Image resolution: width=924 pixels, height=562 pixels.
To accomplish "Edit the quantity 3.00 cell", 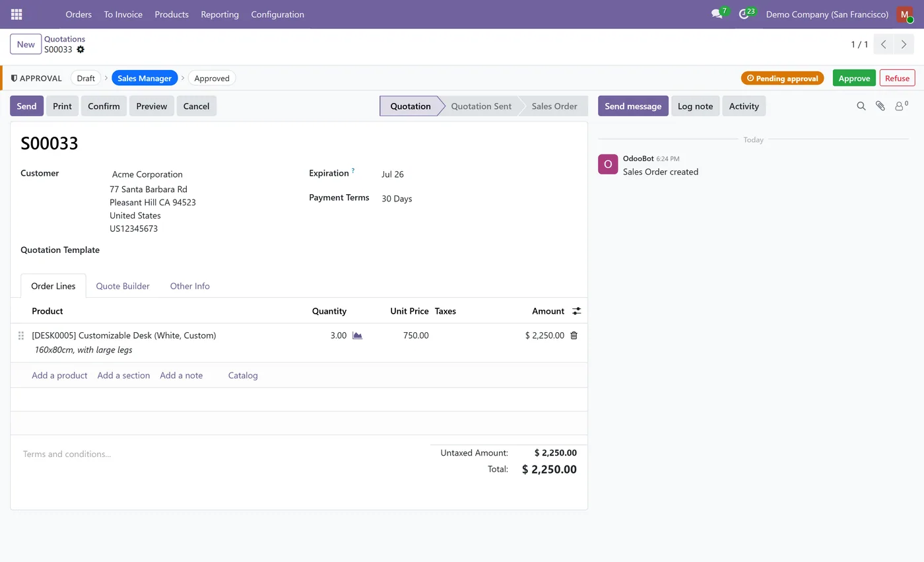I will pos(338,335).
